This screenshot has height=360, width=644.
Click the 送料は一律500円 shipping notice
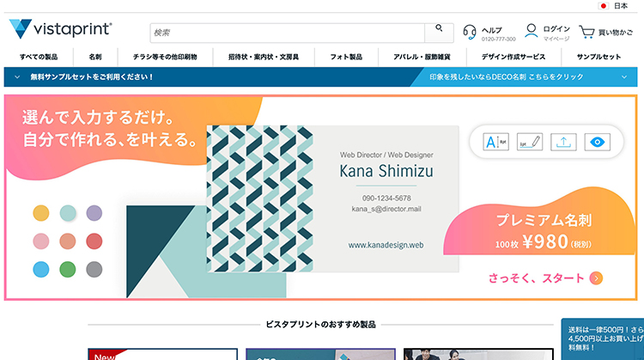[603, 339]
